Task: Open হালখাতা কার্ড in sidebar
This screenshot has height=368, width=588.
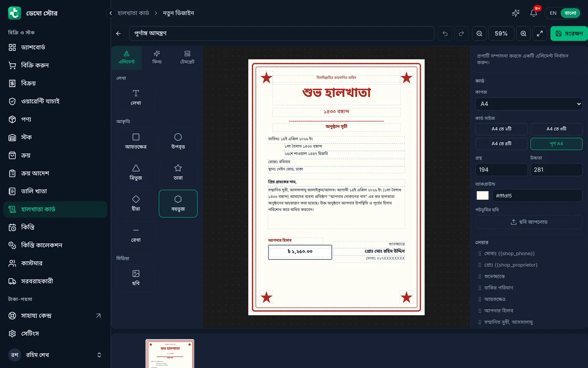Action: click(x=55, y=209)
